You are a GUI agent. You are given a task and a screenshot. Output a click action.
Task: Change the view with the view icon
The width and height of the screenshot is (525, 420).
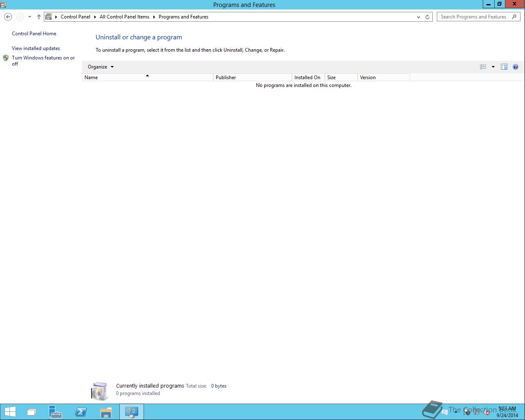[x=483, y=67]
